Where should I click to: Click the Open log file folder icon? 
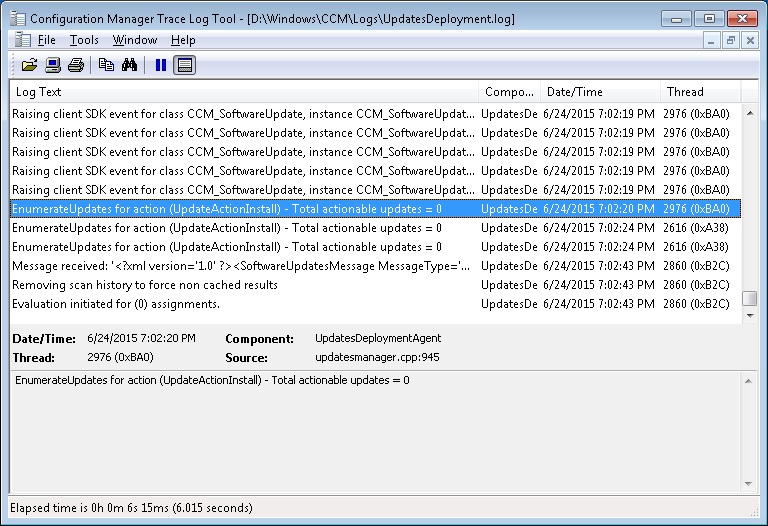coord(29,66)
